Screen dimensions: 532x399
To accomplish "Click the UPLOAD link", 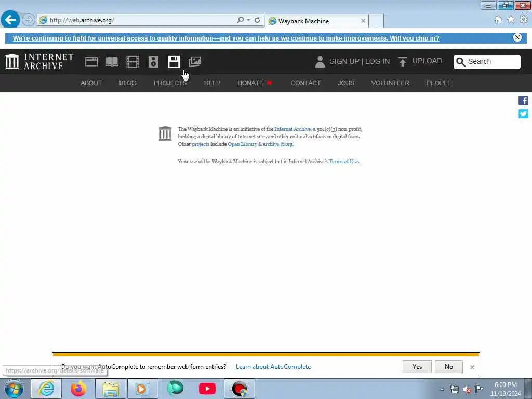I will (x=427, y=61).
